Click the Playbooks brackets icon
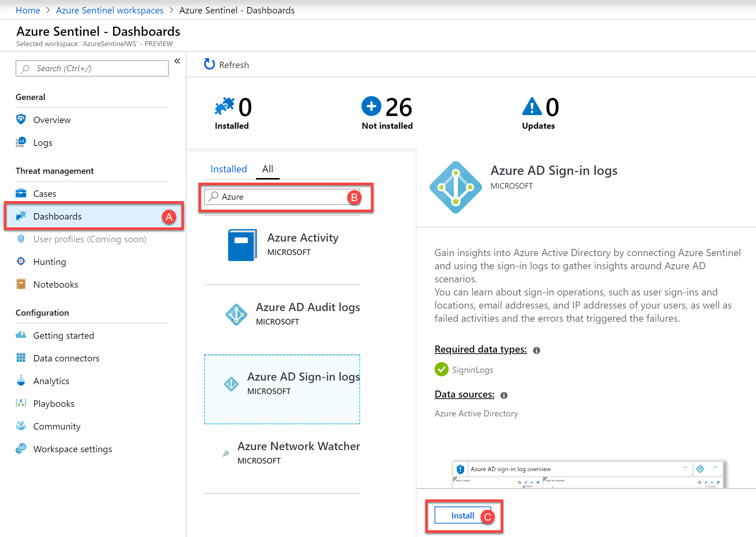 (21, 403)
